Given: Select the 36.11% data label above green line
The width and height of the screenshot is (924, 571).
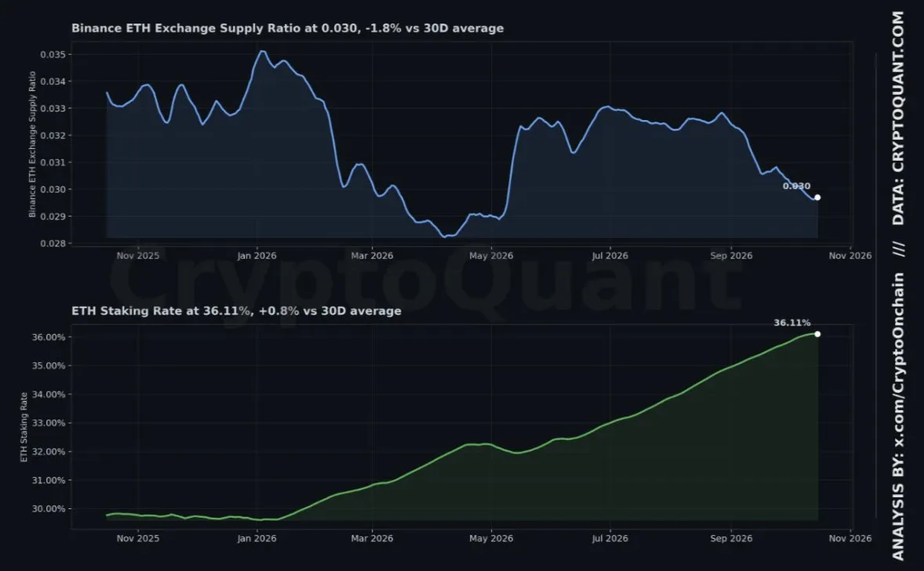Looking at the screenshot, I should [x=792, y=323].
